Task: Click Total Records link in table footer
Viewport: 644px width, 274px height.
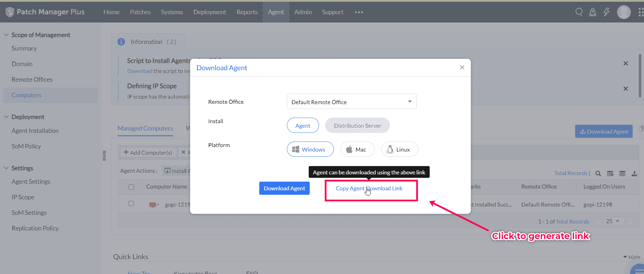Action: point(573,222)
